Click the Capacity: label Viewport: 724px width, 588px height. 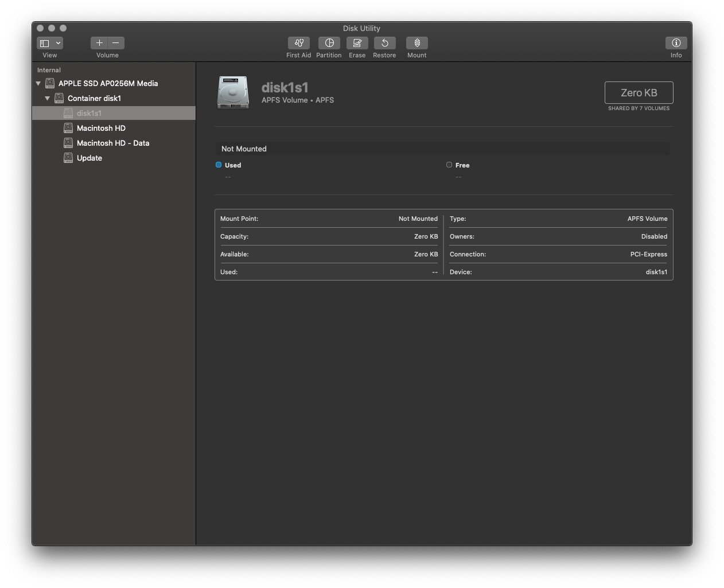(235, 236)
